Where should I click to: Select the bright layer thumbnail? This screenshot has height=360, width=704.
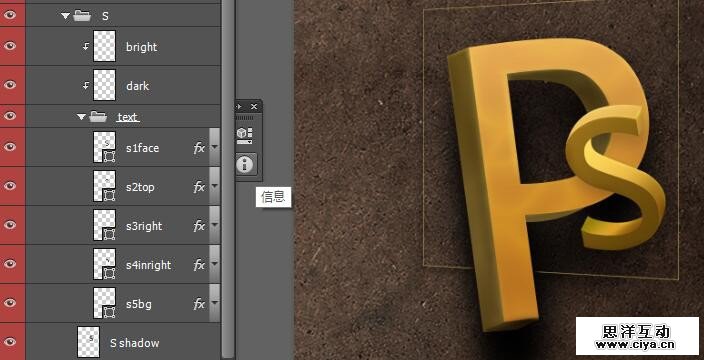tap(104, 46)
